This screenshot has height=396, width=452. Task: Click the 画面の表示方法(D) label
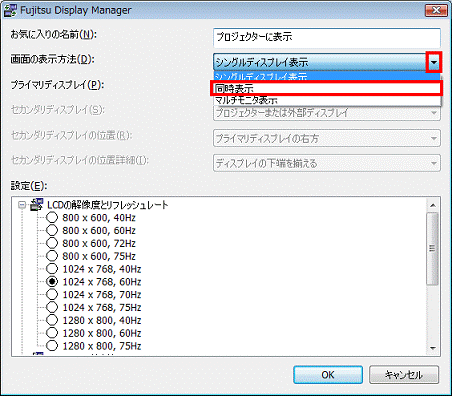coord(53,59)
